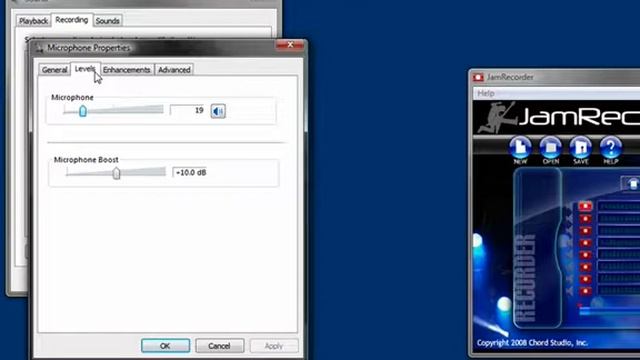Screen dimensions: 640x360
Task: Click the JamRecorder logo banner
Action: tap(557, 117)
